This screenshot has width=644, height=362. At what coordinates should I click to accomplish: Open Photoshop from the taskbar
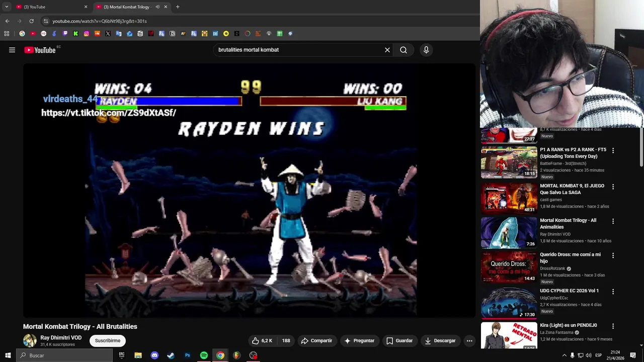pyautogui.click(x=187, y=355)
